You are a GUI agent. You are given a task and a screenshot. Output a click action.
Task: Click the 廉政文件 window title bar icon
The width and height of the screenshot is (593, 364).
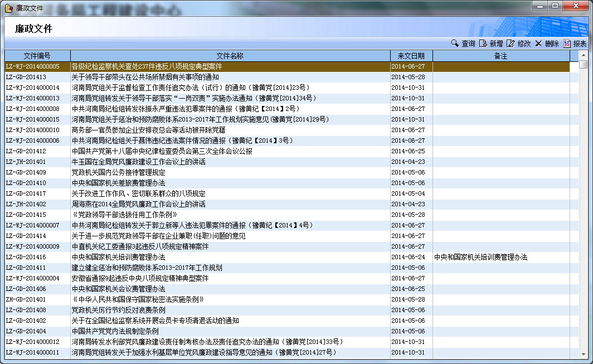point(8,7)
